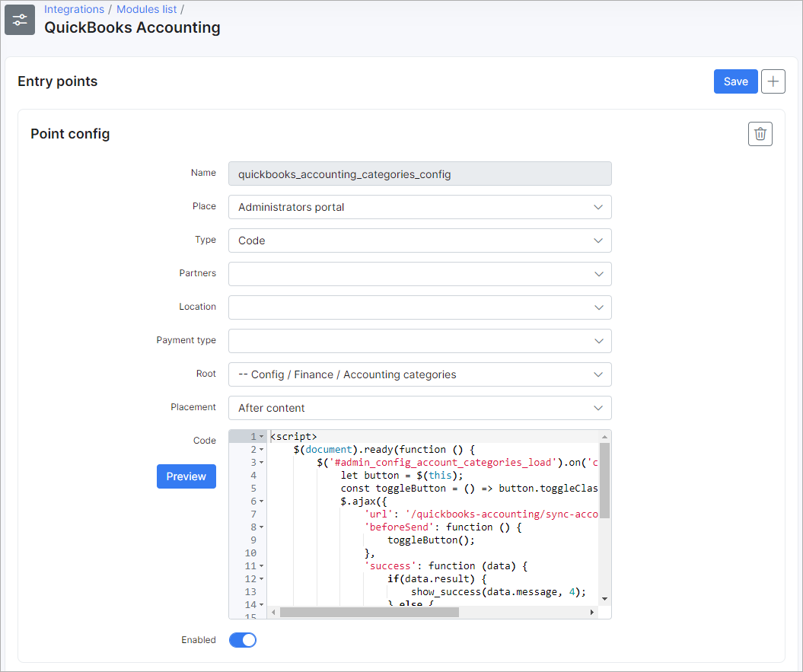The width and height of the screenshot is (803, 672).
Task: Delete Point config using trash icon
Action: pos(760,134)
